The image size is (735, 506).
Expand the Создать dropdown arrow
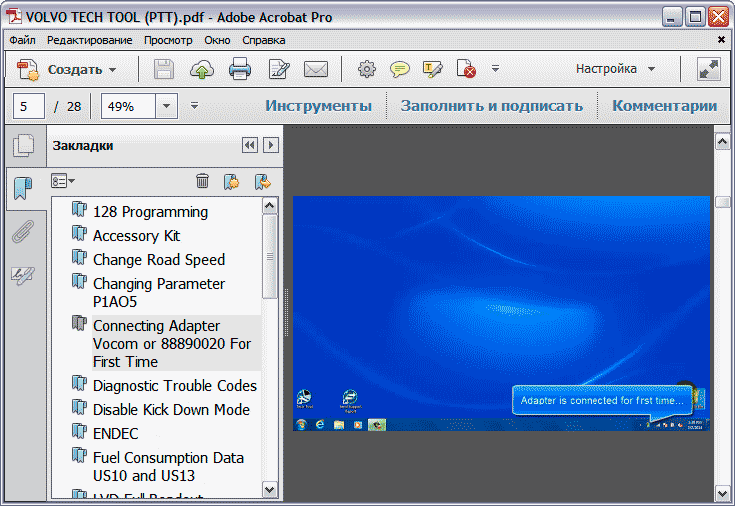point(112,70)
